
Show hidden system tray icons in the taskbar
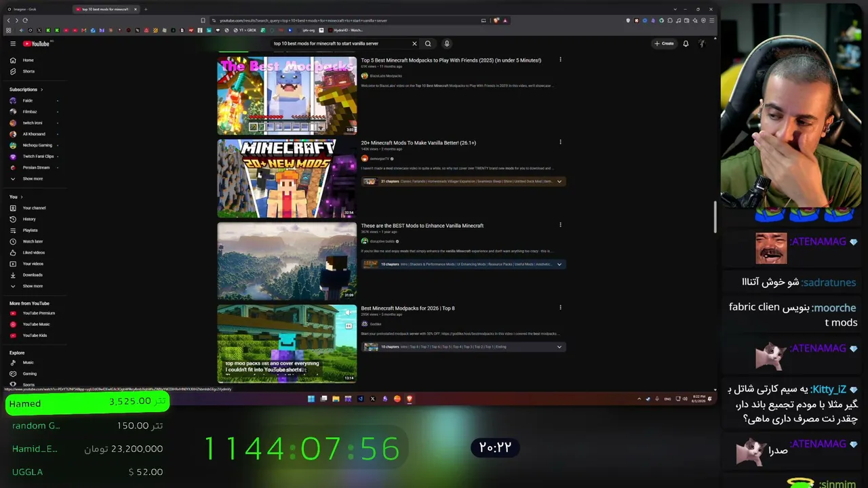click(x=639, y=399)
